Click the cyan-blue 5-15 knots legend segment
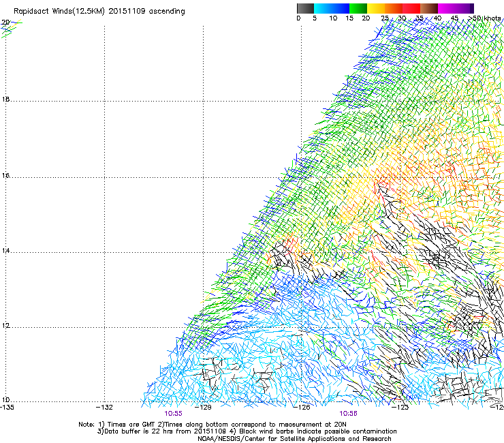 pyautogui.click(x=332, y=8)
